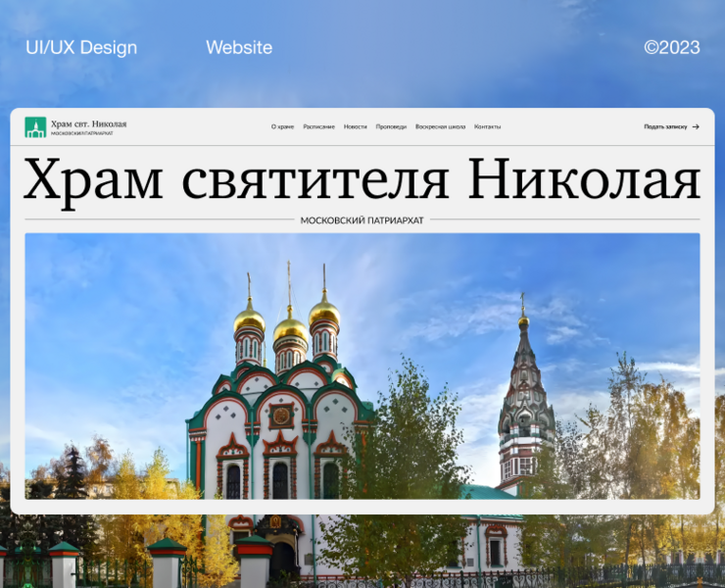
Task: Click the green church logo icon
Action: point(35,127)
